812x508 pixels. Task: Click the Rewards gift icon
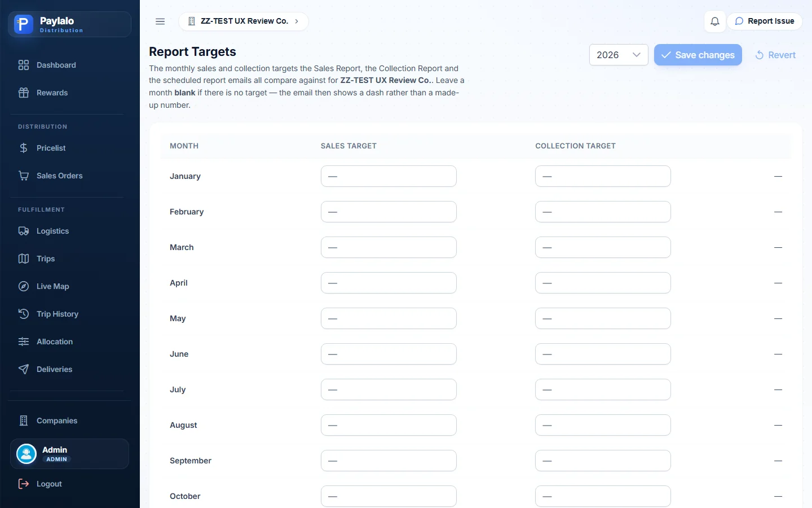coord(24,93)
